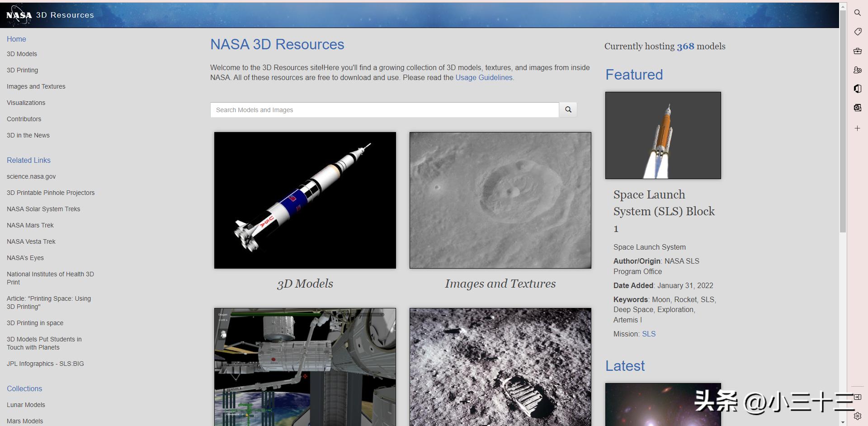Follow the SLS mission link
This screenshot has height=426, width=868.
[x=648, y=334]
